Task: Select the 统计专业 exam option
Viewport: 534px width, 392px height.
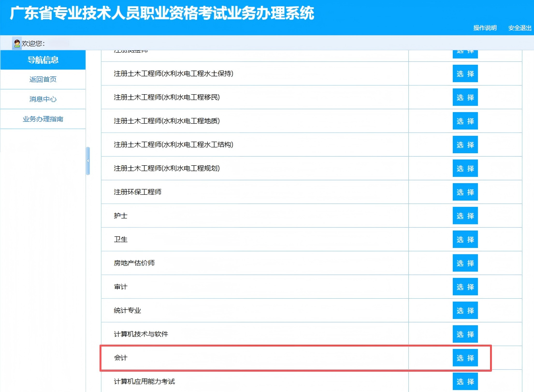Action: coord(465,310)
